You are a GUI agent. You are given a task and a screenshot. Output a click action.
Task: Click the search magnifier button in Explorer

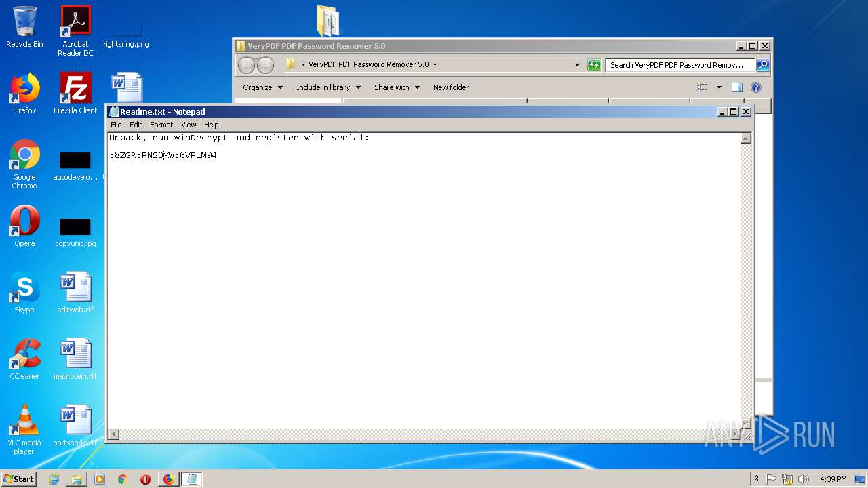pos(763,65)
